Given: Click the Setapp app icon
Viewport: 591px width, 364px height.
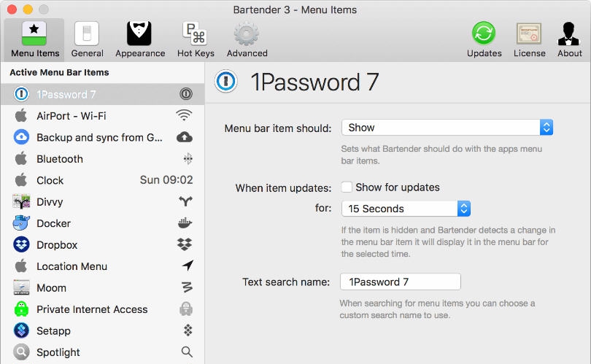Looking at the screenshot, I should coord(21,330).
